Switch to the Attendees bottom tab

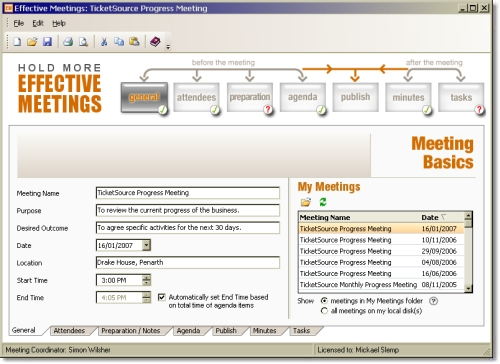pyautogui.click(x=69, y=331)
